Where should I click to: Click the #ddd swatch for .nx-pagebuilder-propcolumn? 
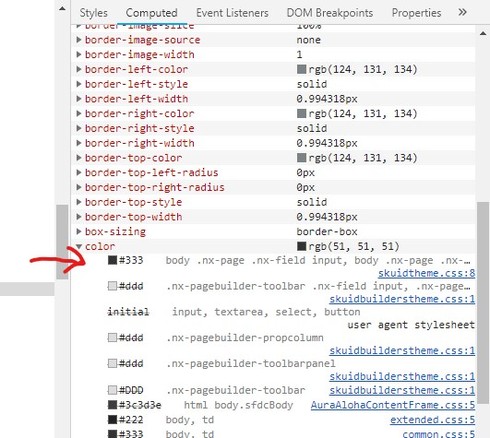point(112,337)
